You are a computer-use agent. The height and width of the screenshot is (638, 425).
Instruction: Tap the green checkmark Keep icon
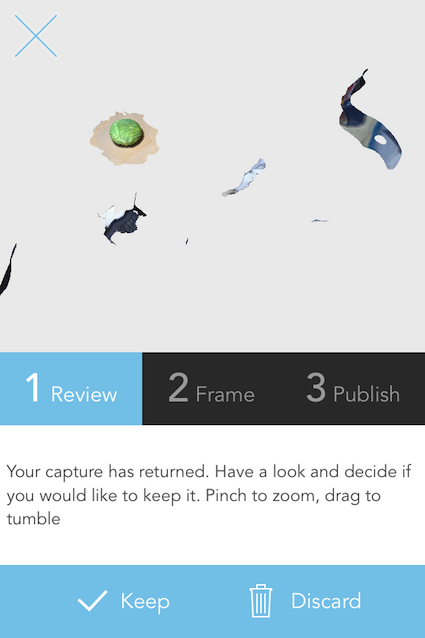pos(93,601)
